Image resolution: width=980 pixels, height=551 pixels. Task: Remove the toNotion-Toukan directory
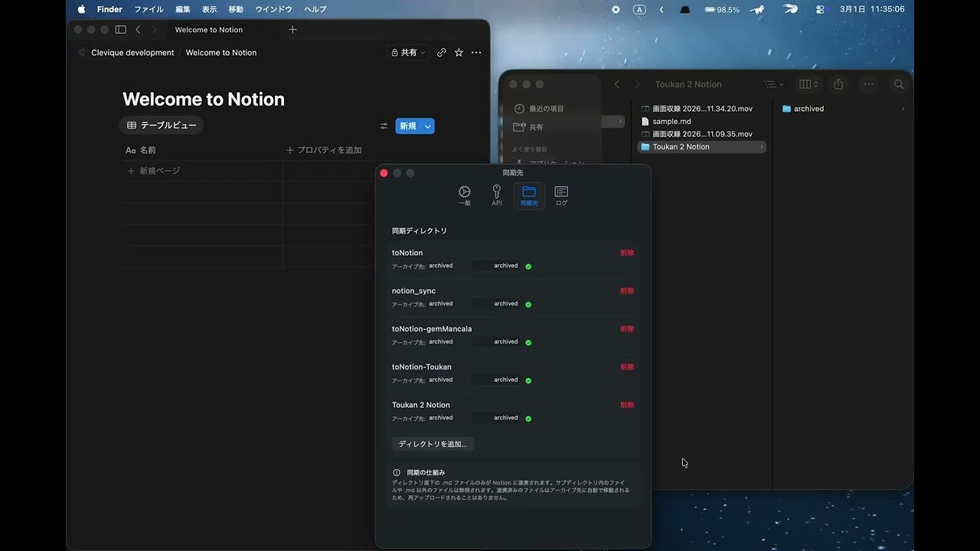tap(627, 367)
